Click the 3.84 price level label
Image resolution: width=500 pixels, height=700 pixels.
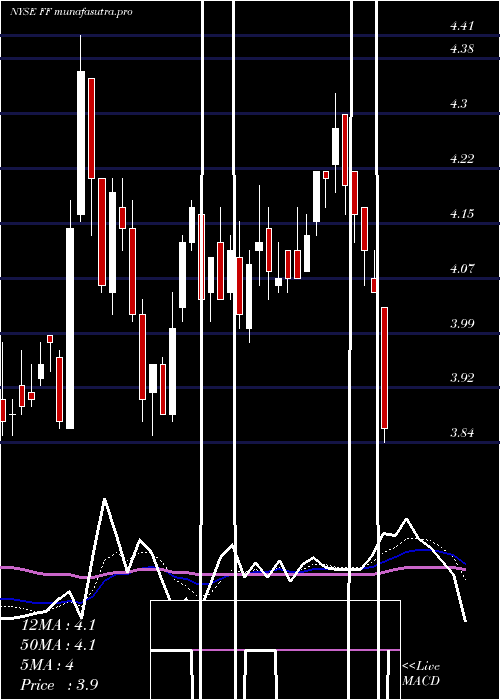(462, 433)
